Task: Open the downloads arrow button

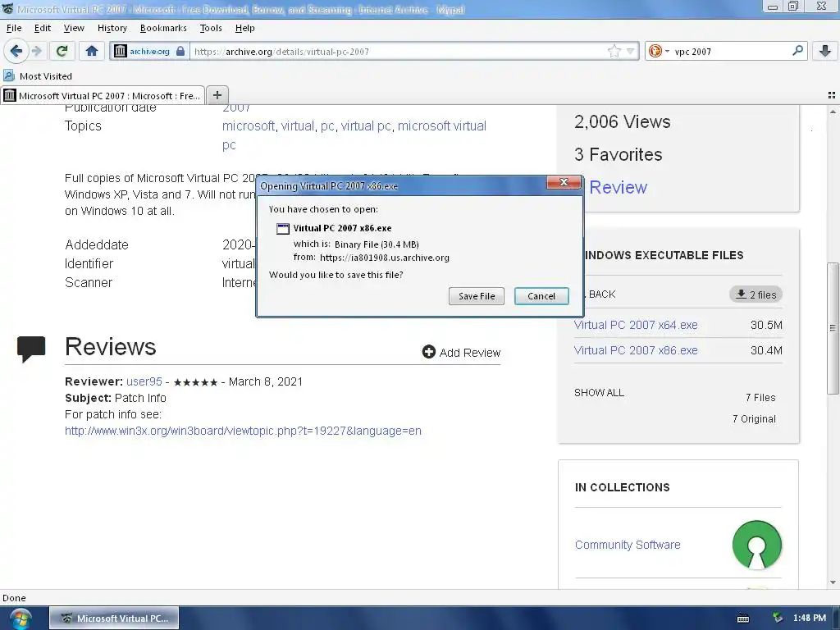Action: point(825,52)
